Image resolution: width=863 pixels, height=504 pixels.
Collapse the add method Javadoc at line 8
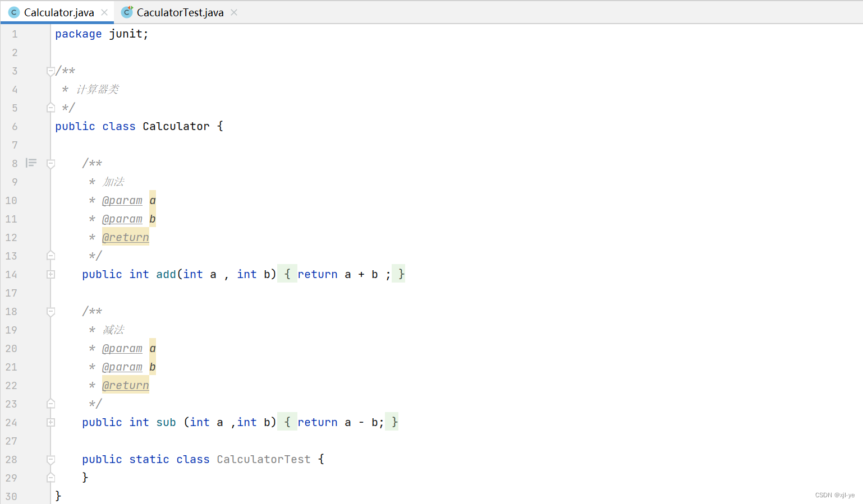pyautogui.click(x=51, y=164)
